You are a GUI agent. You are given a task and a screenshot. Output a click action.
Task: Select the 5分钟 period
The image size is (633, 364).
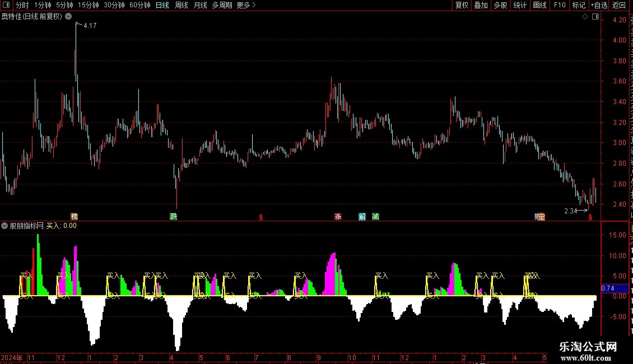(64, 5)
